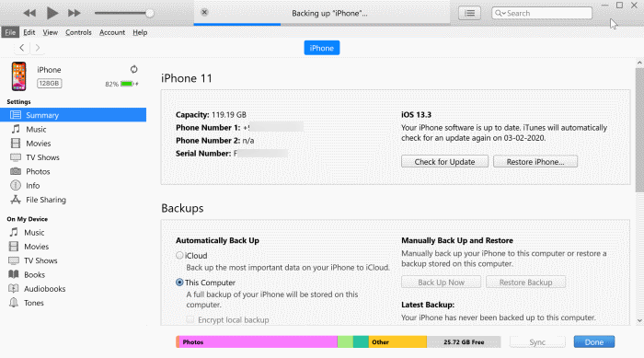
Task: Click the Capacity 119.19 GB text
Action: coord(211,115)
